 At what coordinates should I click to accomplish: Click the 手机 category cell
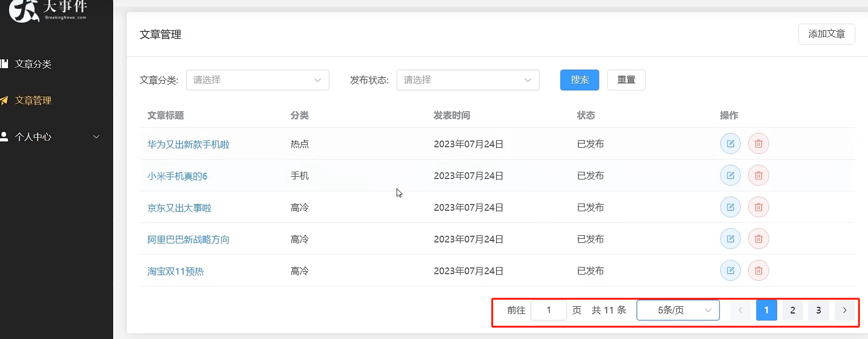[x=300, y=176]
